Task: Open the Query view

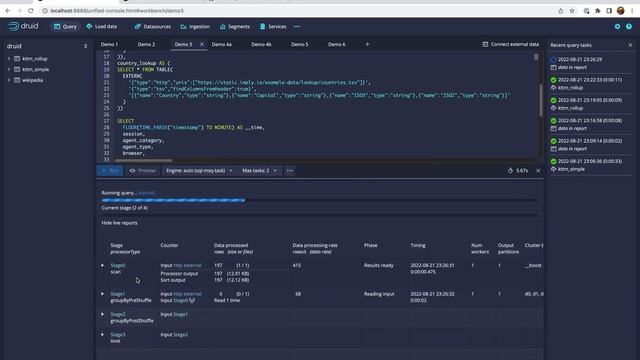Action: [65, 27]
